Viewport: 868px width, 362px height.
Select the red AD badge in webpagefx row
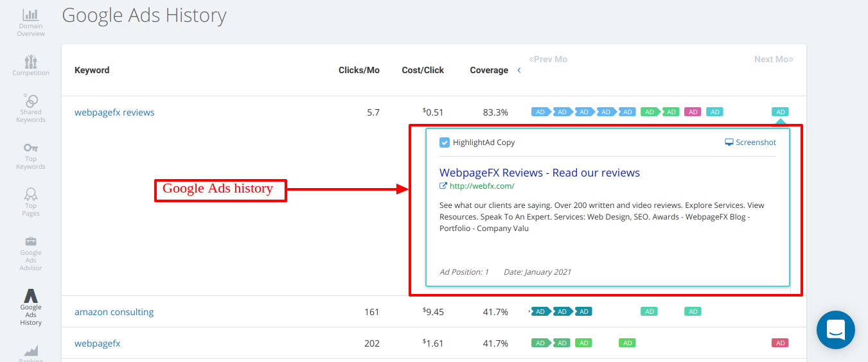[x=780, y=343]
